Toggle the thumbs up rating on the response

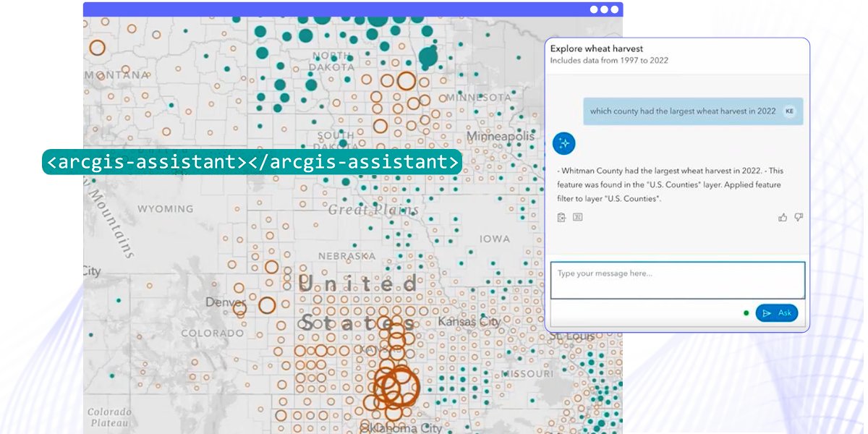(783, 217)
